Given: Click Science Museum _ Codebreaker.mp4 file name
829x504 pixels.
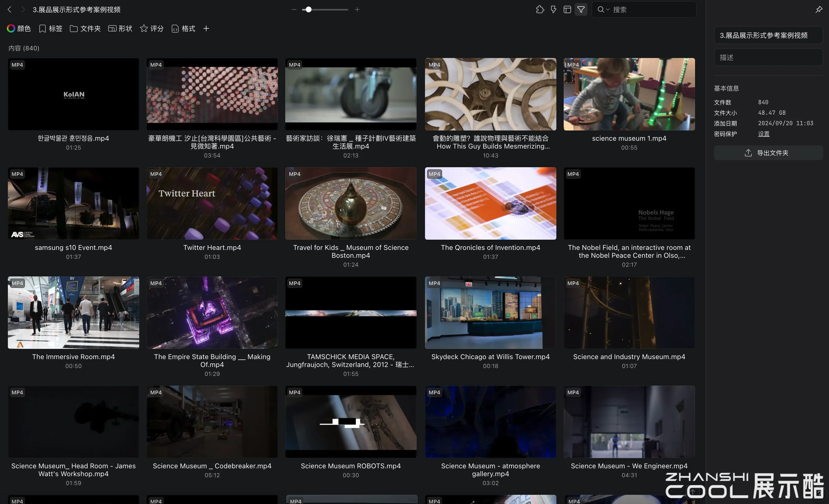Looking at the screenshot, I should tap(212, 466).
